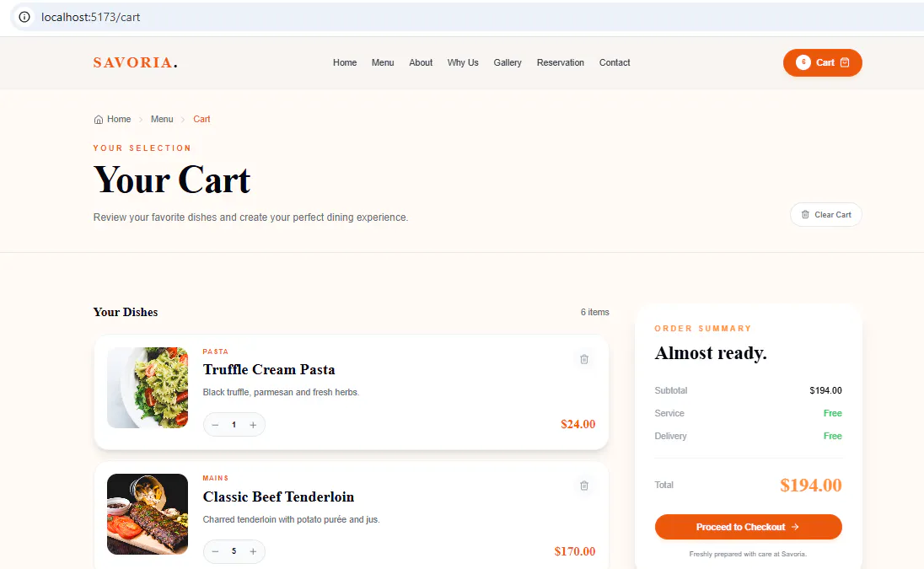Viewport: 924px width, 569px height.
Task: Increase Classic Beef Tenderloin quantity
Action: pyautogui.click(x=253, y=551)
